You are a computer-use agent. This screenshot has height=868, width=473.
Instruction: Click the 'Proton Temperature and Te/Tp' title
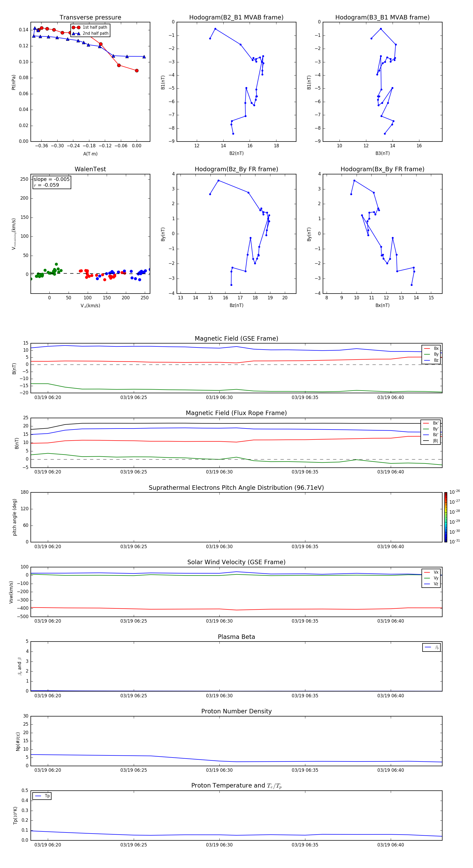coord(236,786)
